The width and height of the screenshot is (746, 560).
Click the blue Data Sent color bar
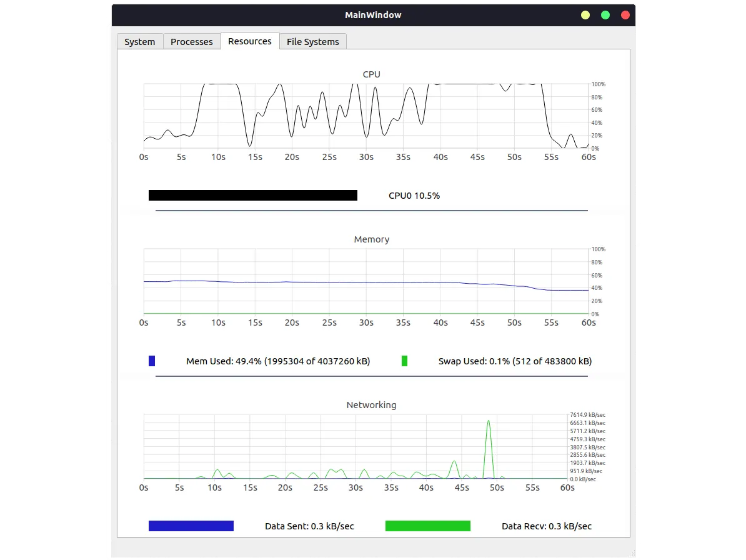[x=191, y=526]
